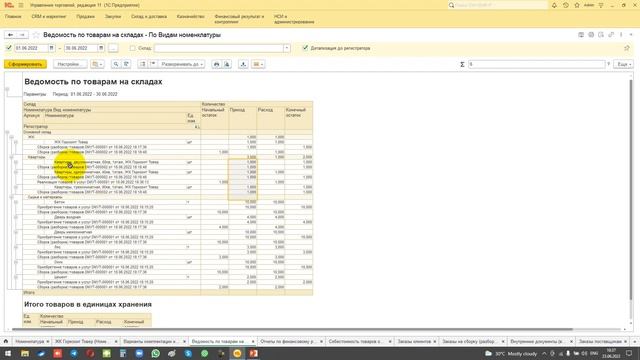Viewport: 640px width, 360px height.
Task: Open Склад и доставка section
Action: (x=149, y=17)
